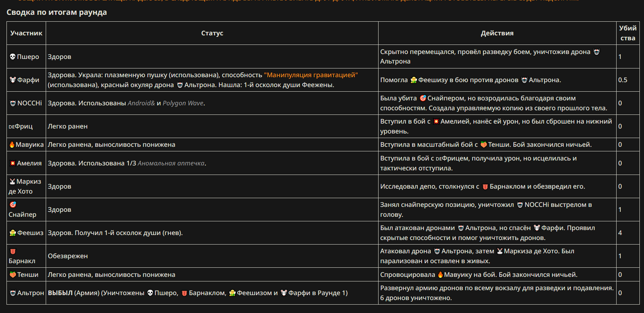The image size is (644, 313).
Task: Click the Участник column header
Action: coord(26,33)
